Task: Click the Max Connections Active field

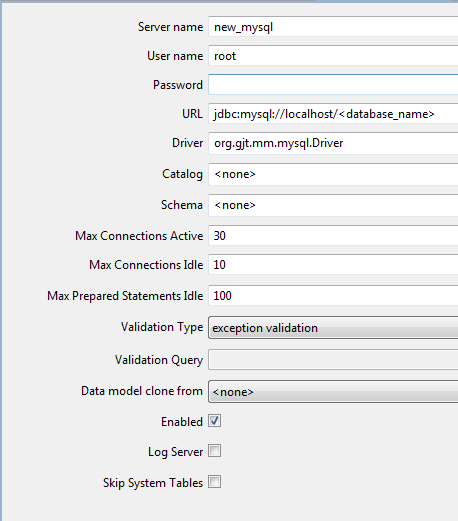Action: [x=333, y=236]
